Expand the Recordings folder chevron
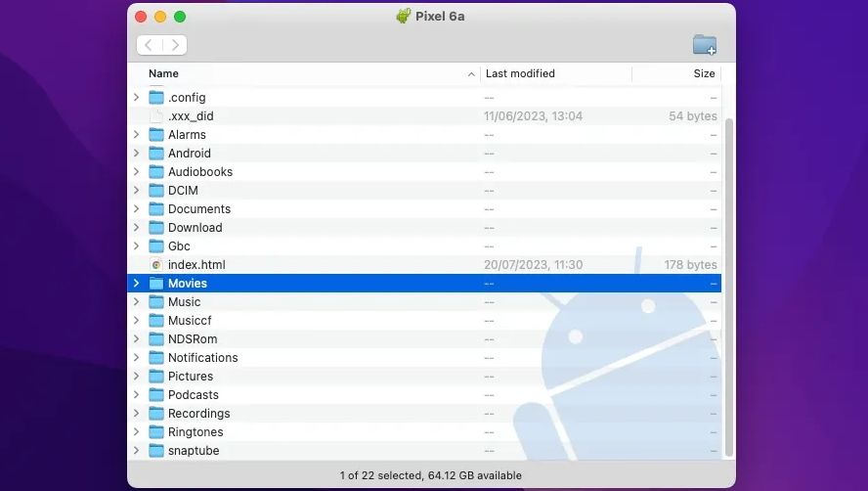Screen dimensions: 868x491 tap(136, 414)
